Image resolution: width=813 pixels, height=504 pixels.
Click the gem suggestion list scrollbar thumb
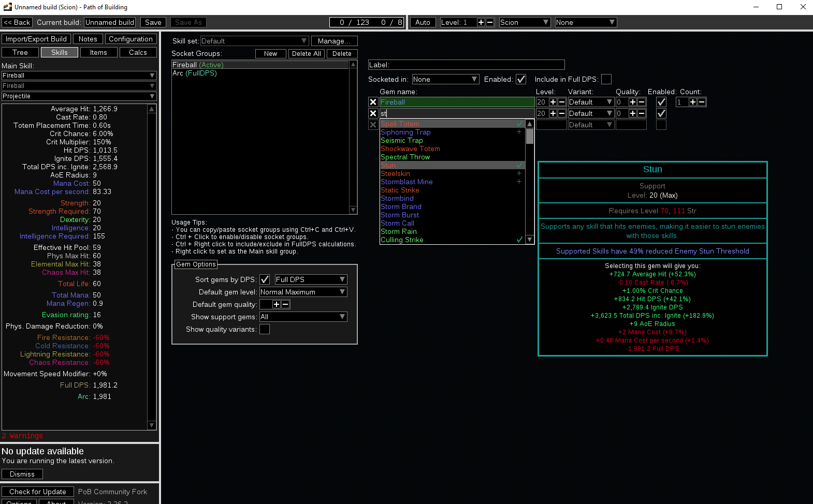point(529,136)
